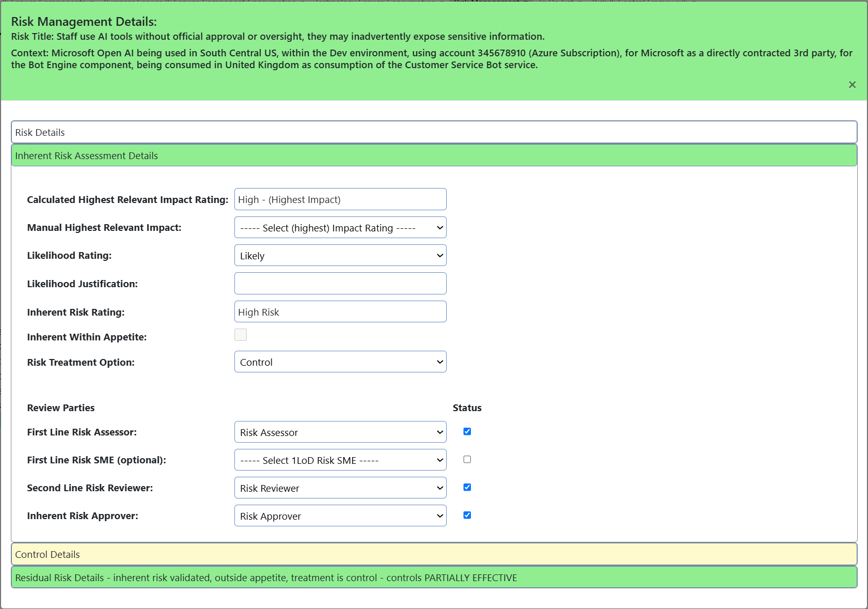Change the Inherent Risk Approver selection

click(340, 516)
